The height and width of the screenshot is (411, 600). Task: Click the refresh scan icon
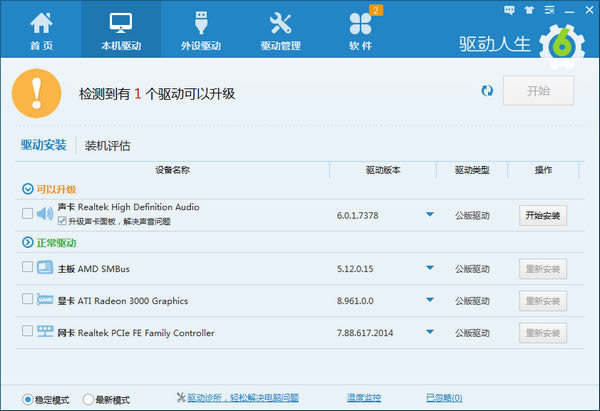[x=487, y=91]
